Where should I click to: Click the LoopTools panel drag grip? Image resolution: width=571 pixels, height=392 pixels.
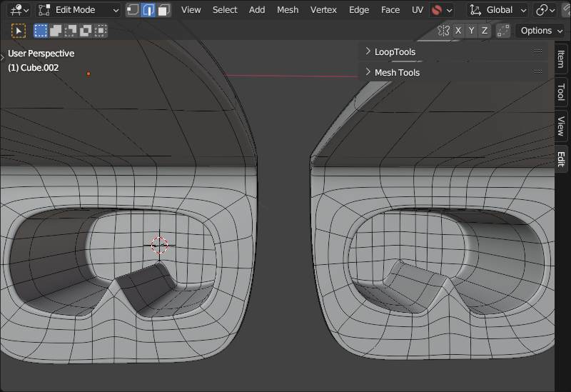(537, 51)
